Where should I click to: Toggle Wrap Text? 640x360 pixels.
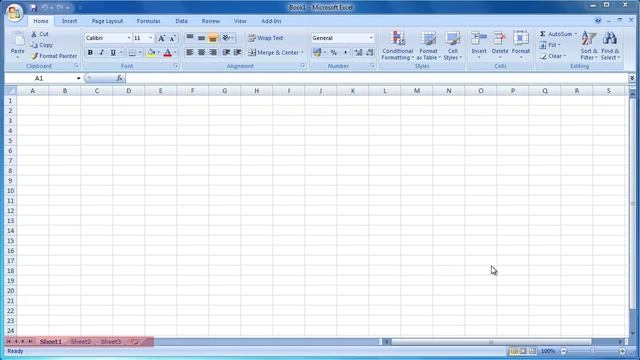click(x=266, y=38)
